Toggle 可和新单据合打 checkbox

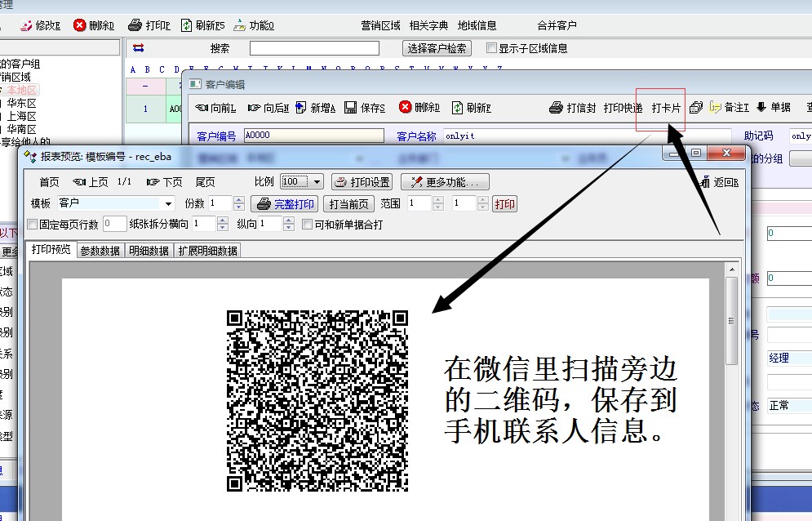point(308,225)
